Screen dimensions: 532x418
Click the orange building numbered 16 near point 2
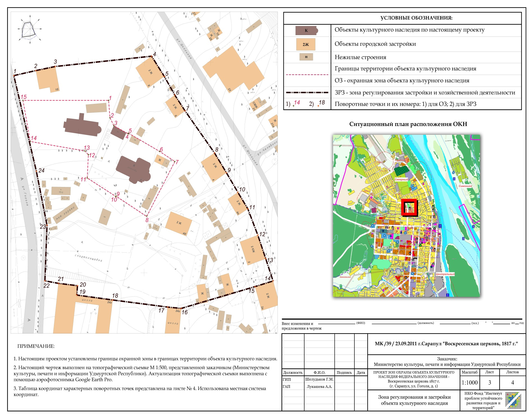coord(48,80)
